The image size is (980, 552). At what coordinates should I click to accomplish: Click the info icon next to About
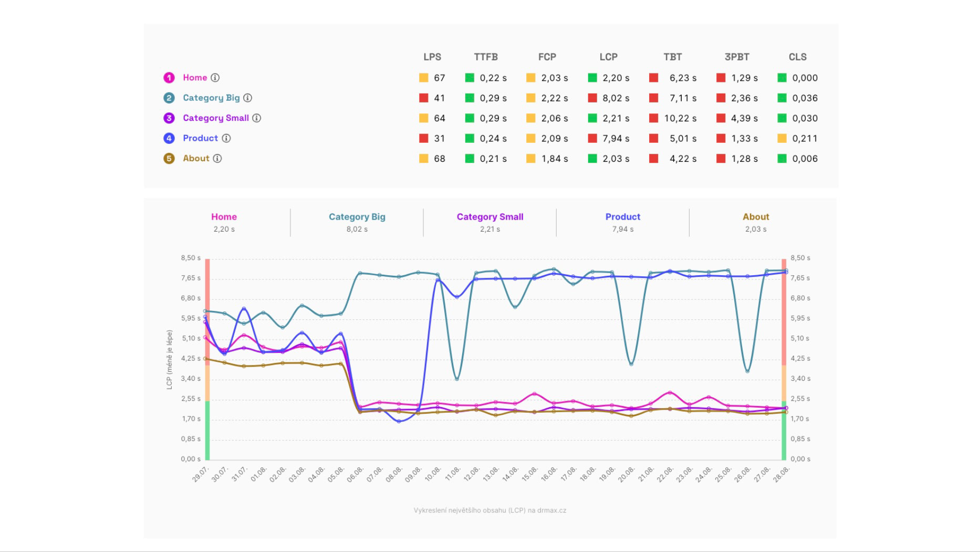coord(217,159)
